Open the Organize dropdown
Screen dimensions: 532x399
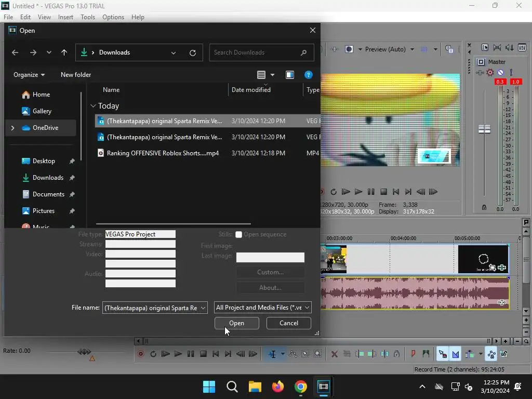point(29,75)
